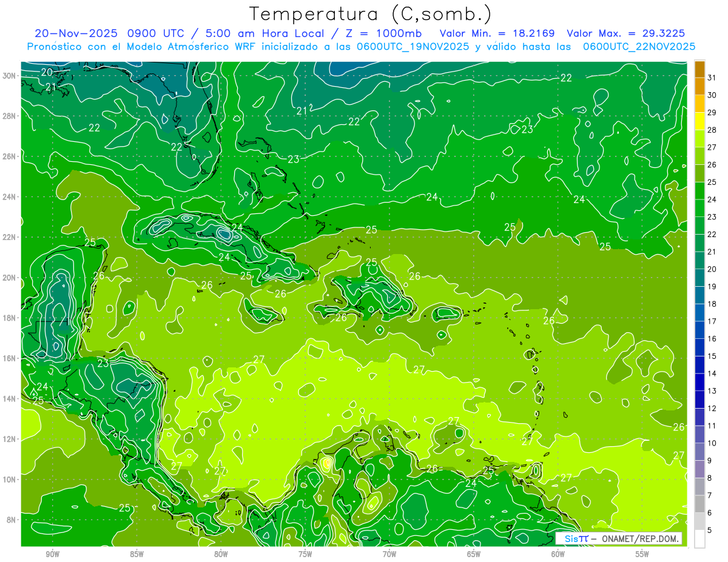Image resolution: width=728 pixels, height=562 pixels.
Task: Click the yellow swatch between 28 and 29
Action: [699, 122]
